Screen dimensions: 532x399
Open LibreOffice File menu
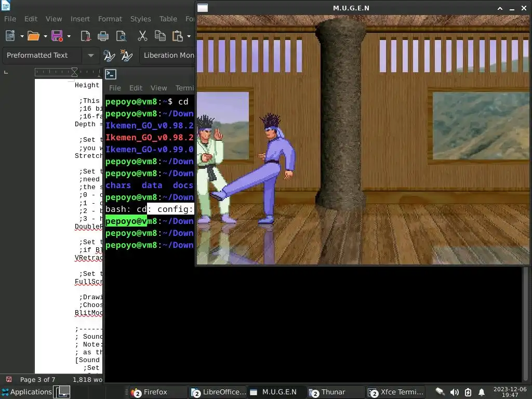[10, 19]
